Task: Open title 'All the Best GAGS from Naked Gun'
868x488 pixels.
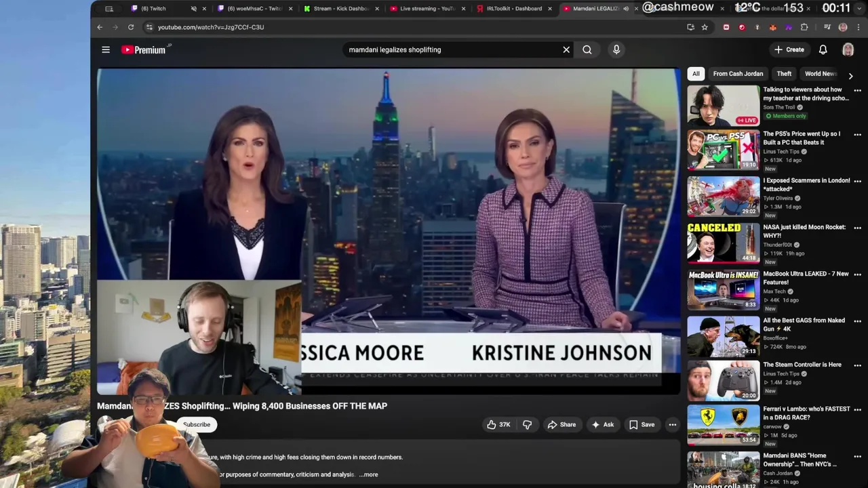Action: [804, 324]
